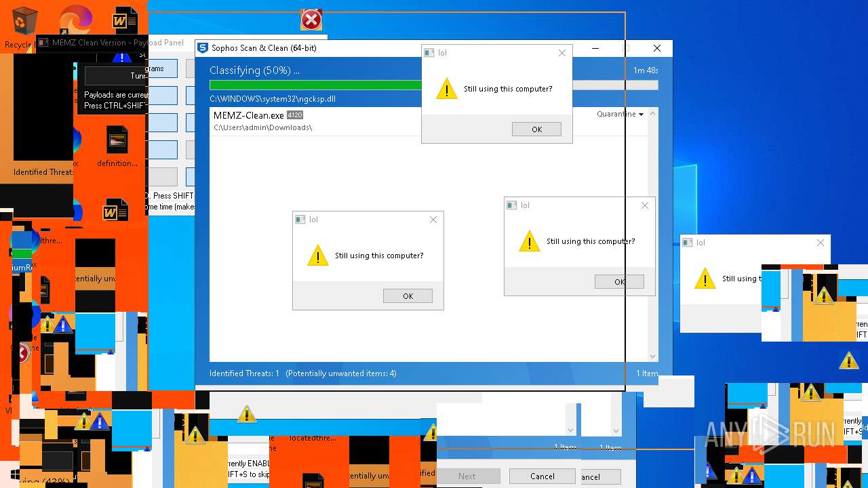Close the lol dialog covering progress bar

(x=562, y=53)
